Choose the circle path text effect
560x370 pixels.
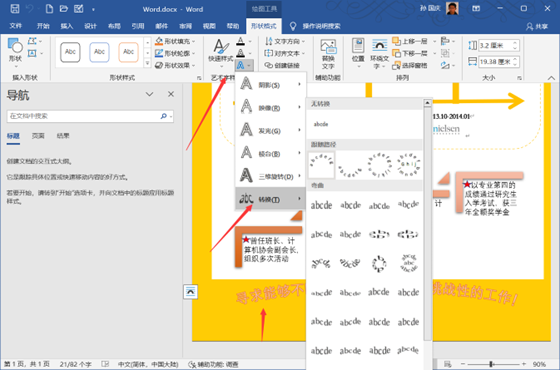(x=379, y=165)
